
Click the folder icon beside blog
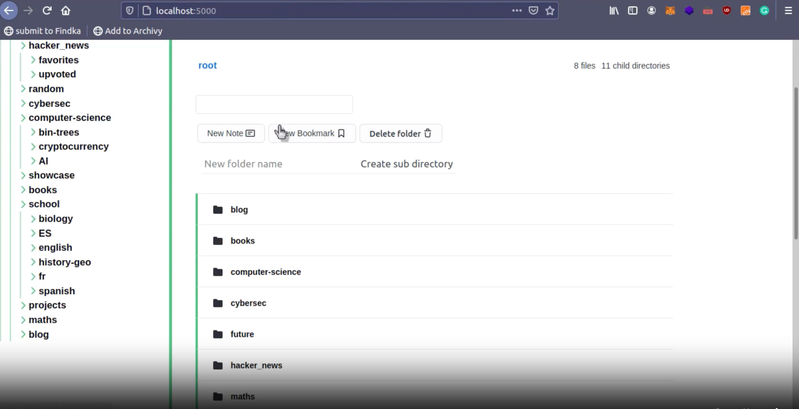(x=218, y=210)
